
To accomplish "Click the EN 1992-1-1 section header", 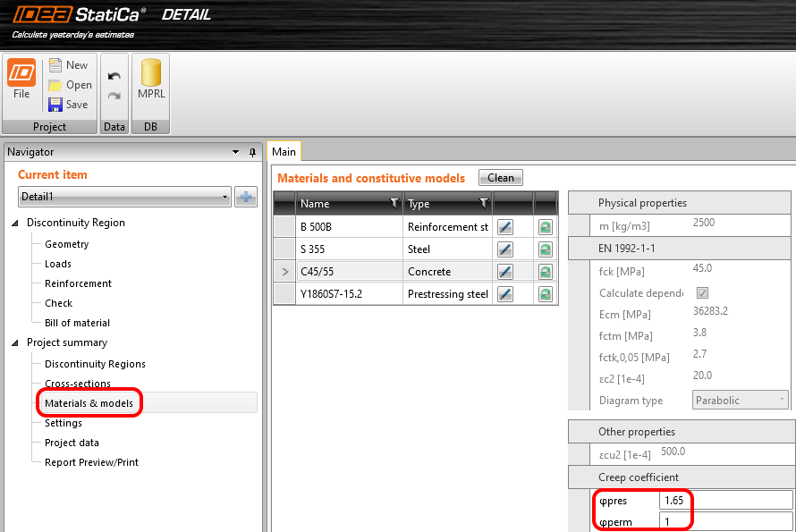I will [679, 249].
